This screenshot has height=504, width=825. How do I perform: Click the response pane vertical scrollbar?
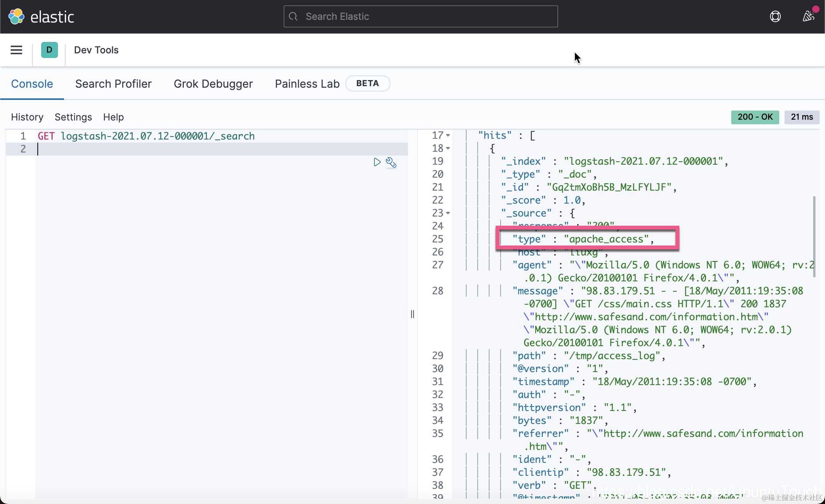(x=814, y=236)
